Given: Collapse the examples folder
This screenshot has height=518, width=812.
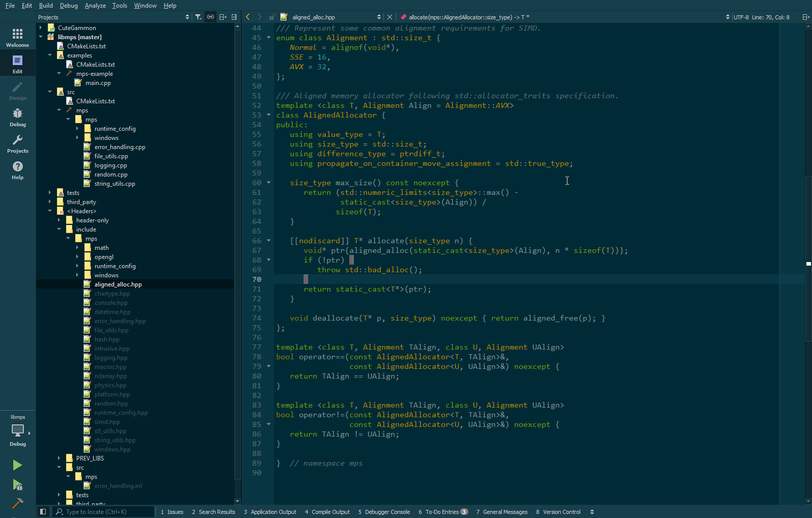Looking at the screenshot, I should 50,55.
